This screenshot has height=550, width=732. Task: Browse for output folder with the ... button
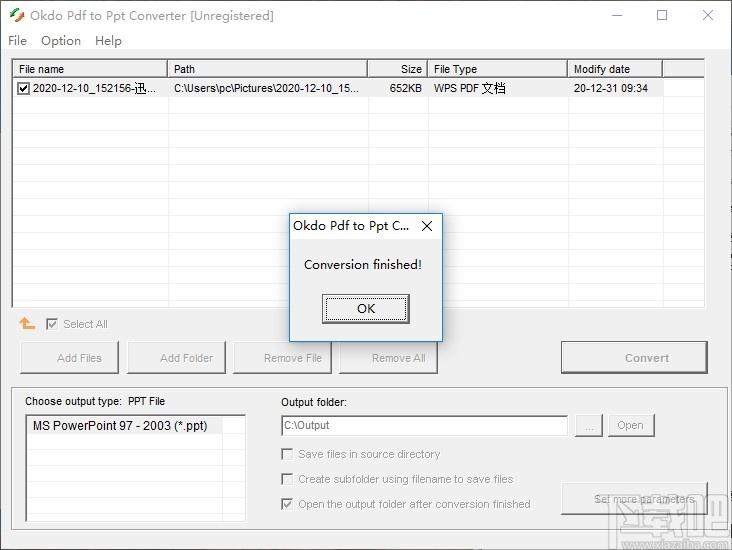[589, 425]
